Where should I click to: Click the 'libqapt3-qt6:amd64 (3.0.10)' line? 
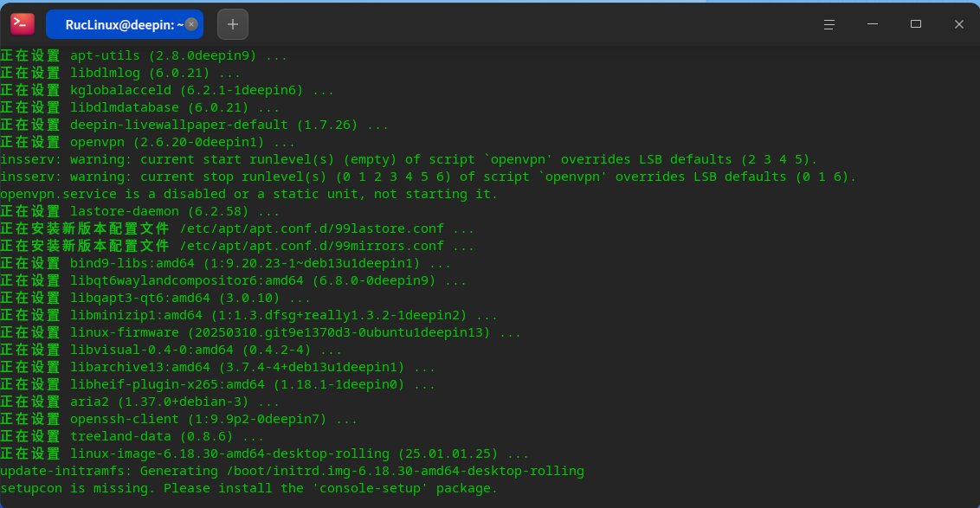(156, 298)
